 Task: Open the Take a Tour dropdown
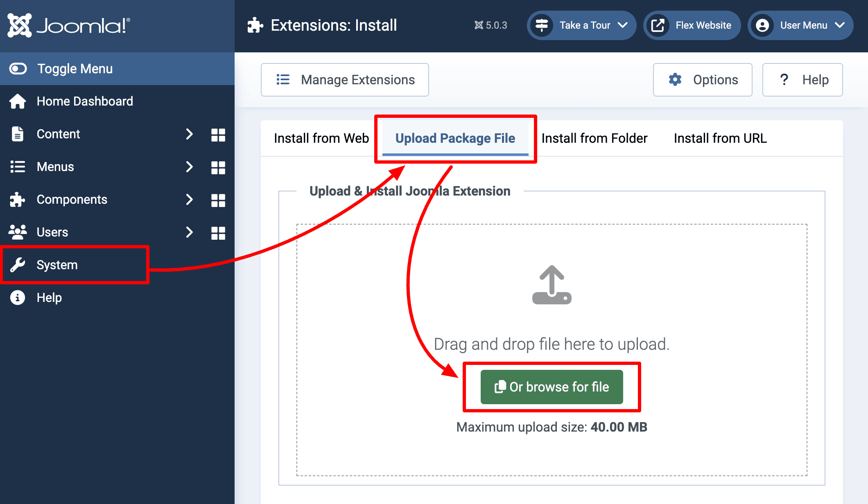click(581, 25)
